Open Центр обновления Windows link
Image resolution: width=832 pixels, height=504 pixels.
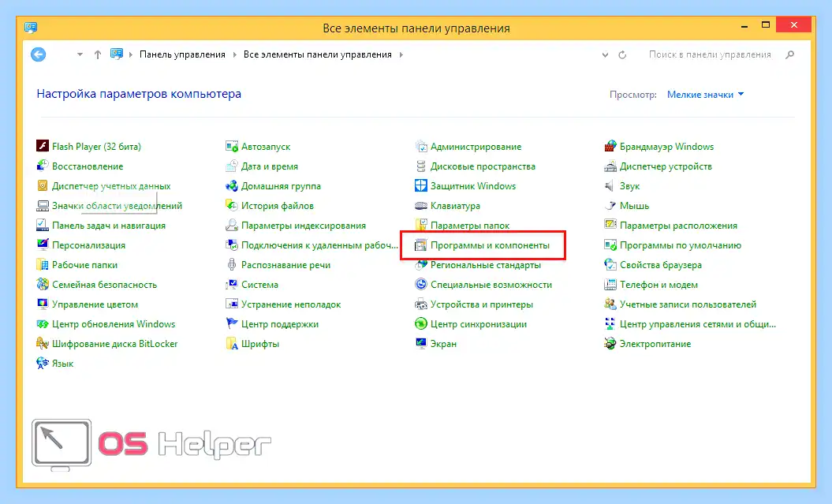click(x=114, y=323)
